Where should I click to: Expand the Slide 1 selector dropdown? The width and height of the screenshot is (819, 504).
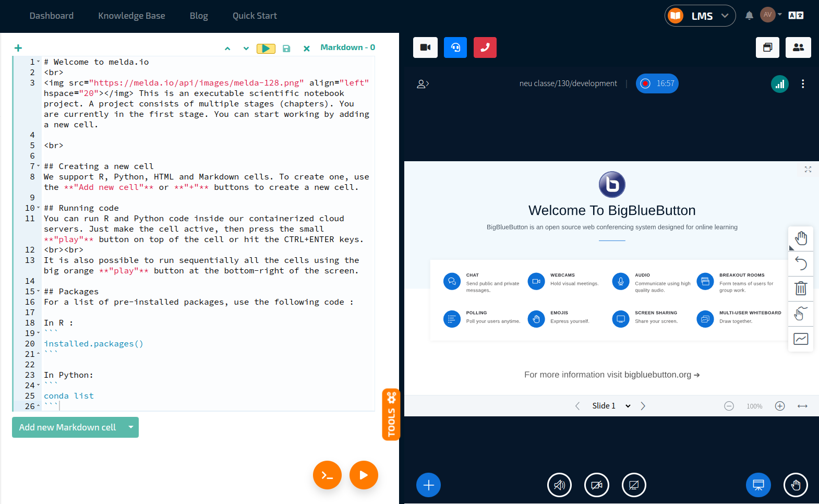(628, 406)
